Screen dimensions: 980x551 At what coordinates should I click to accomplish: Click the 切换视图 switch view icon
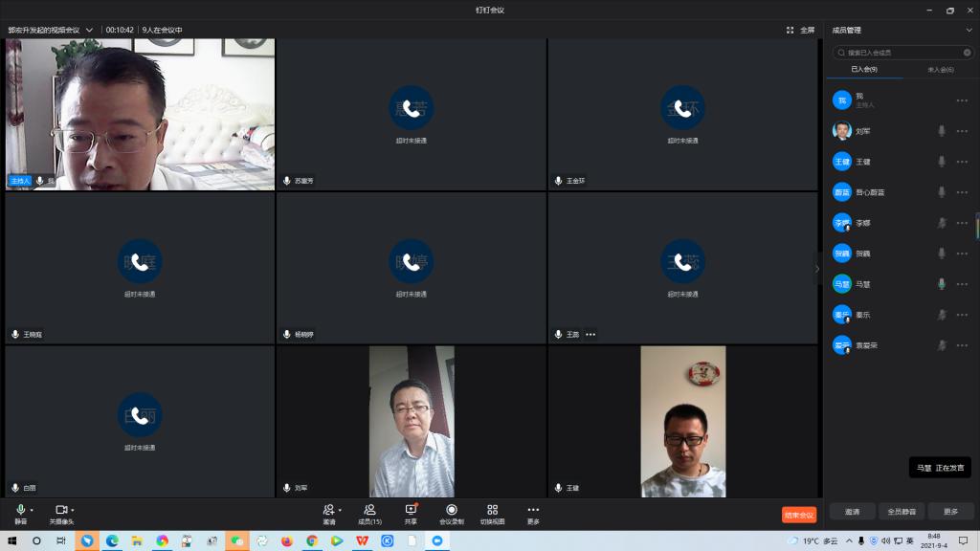(x=492, y=510)
